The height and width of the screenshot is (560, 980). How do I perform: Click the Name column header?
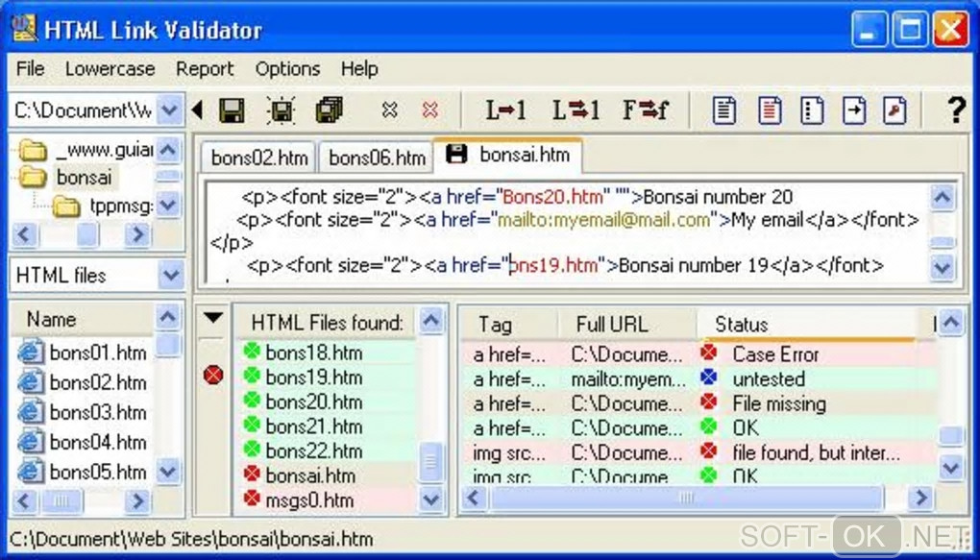tap(82, 319)
